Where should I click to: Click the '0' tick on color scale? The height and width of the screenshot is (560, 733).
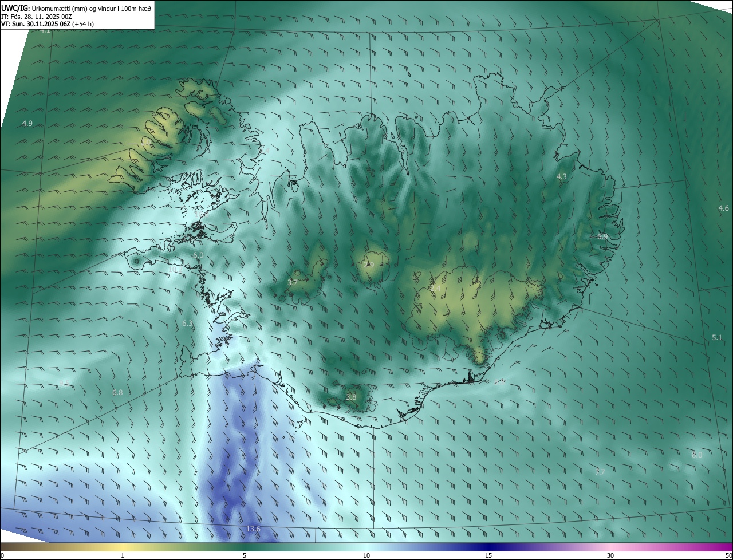2,556
